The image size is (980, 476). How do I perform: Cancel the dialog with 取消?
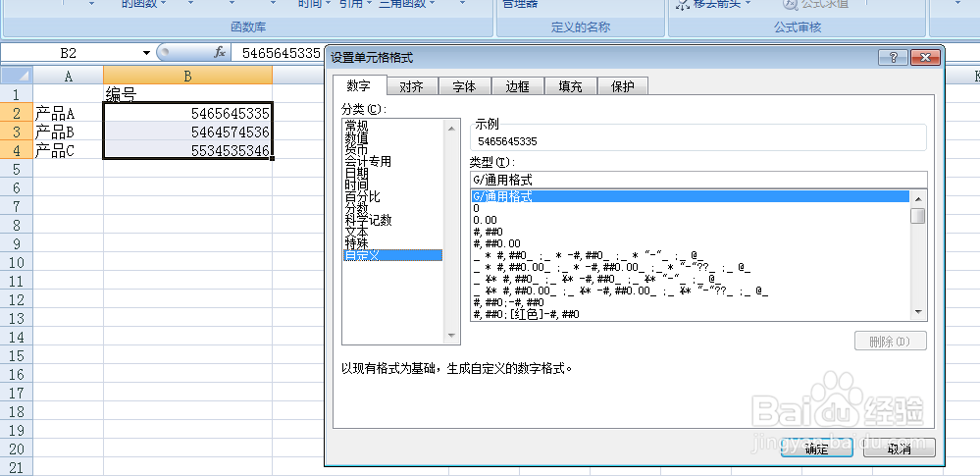899,449
